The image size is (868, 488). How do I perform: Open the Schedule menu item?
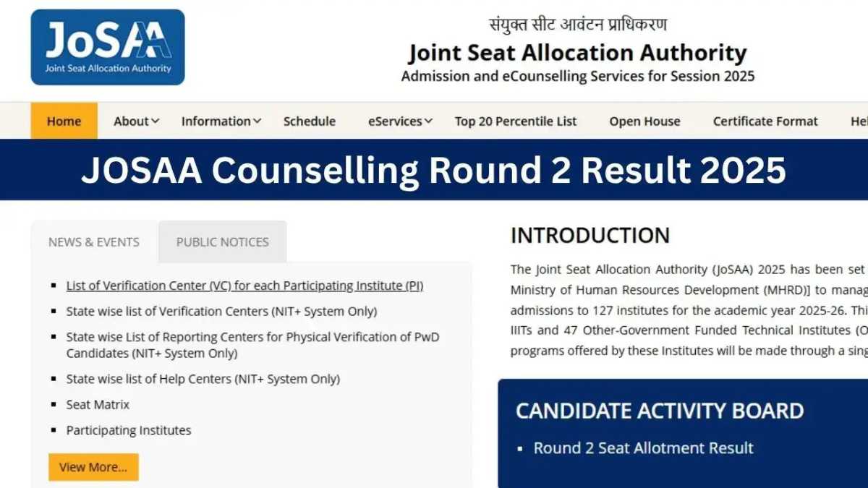point(309,121)
